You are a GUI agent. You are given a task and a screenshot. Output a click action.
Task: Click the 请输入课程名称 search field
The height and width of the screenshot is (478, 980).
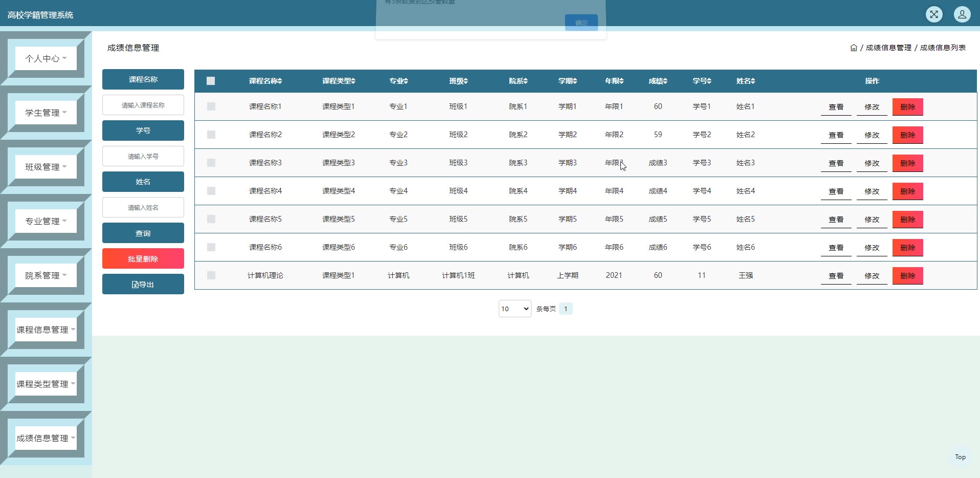143,105
